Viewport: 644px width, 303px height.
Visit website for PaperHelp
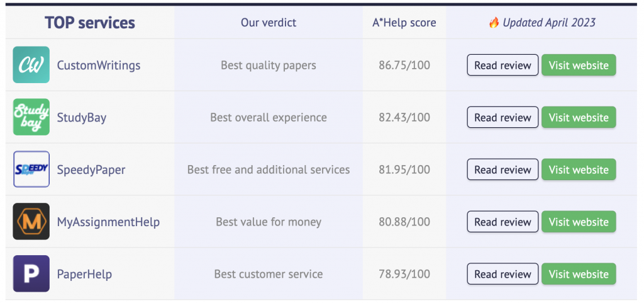(x=579, y=274)
